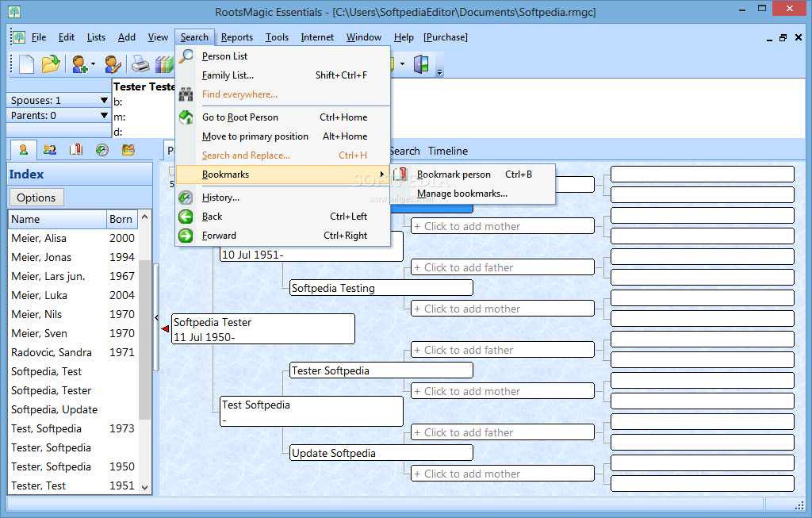The height and width of the screenshot is (518, 812).
Task: Click the green Back arrow icon
Action: point(186,217)
